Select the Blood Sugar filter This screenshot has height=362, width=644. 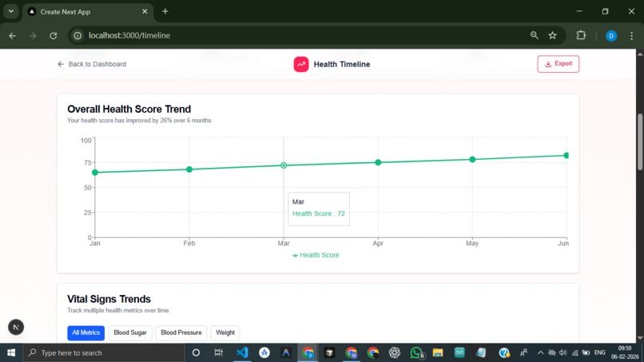tap(130, 332)
